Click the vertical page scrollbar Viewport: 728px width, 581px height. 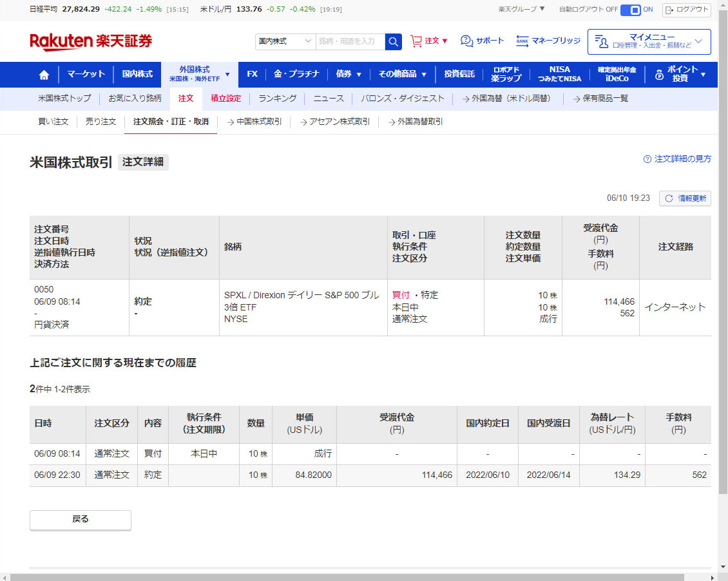coord(723,258)
